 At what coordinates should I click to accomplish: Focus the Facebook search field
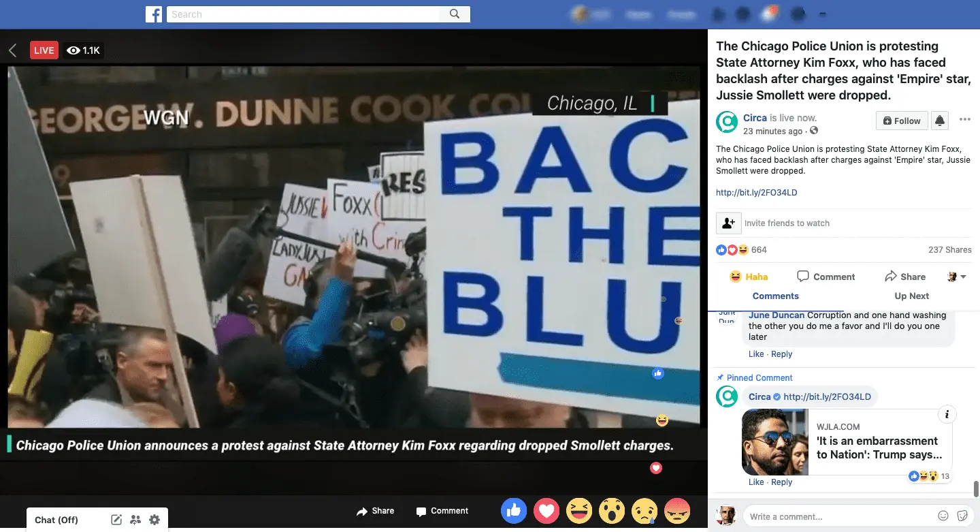pos(304,14)
